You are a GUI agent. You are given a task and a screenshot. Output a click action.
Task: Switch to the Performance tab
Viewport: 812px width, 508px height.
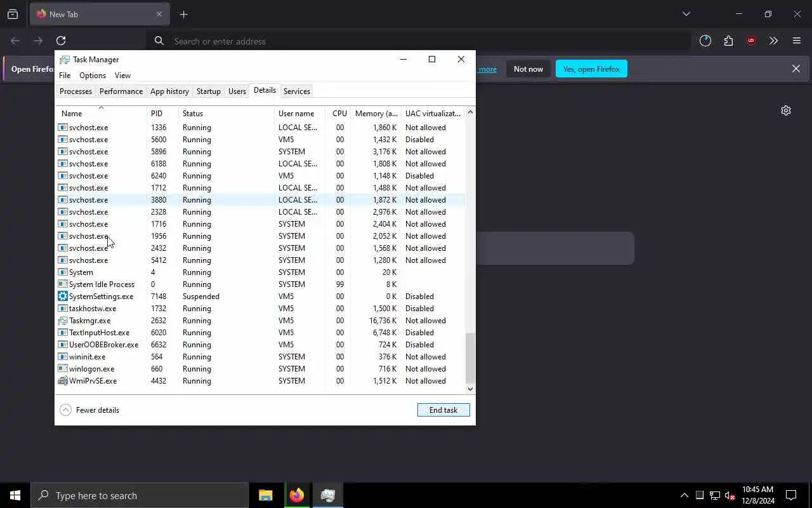[121, 91]
